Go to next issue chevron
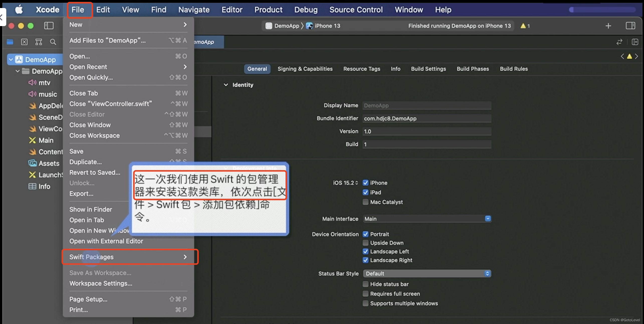Image resolution: width=644 pixels, height=324 pixels. pyautogui.click(x=636, y=56)
